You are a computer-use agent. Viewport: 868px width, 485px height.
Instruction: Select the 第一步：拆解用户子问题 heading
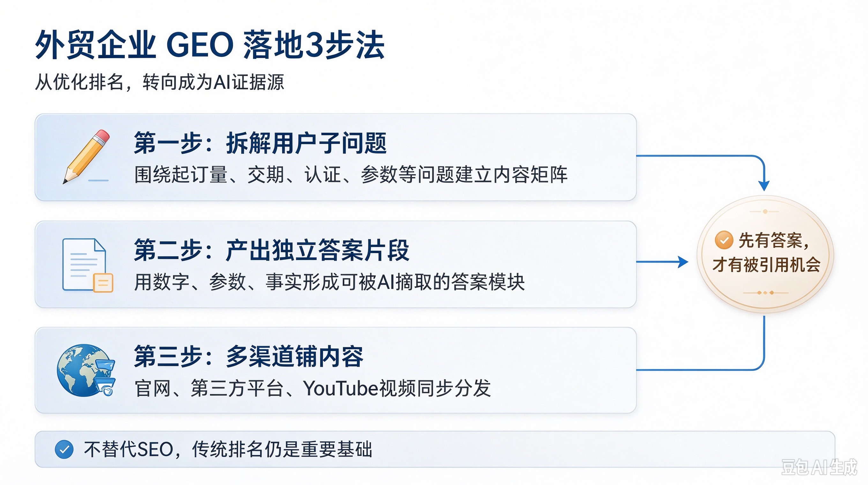[260, 143]
